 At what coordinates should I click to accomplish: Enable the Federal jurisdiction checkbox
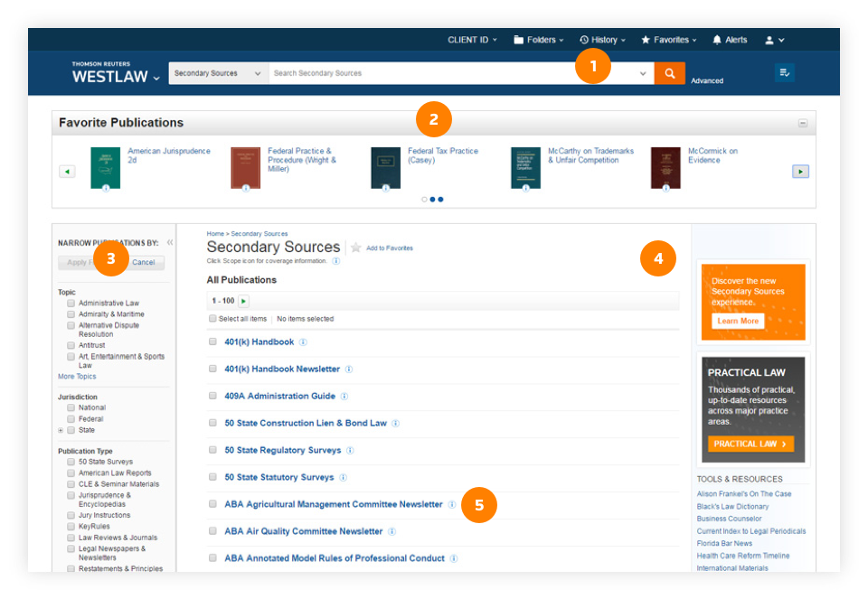point(71,419)
